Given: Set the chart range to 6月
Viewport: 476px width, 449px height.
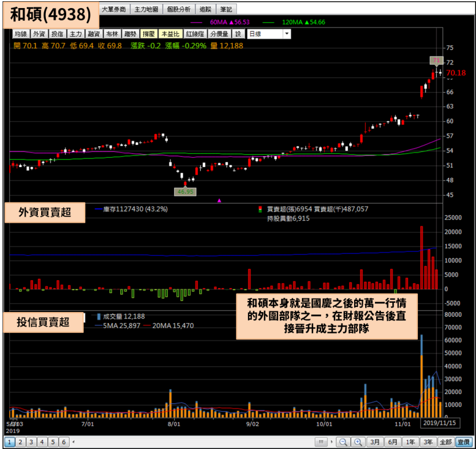Looking at the screenshot, I should coord(392,441).
